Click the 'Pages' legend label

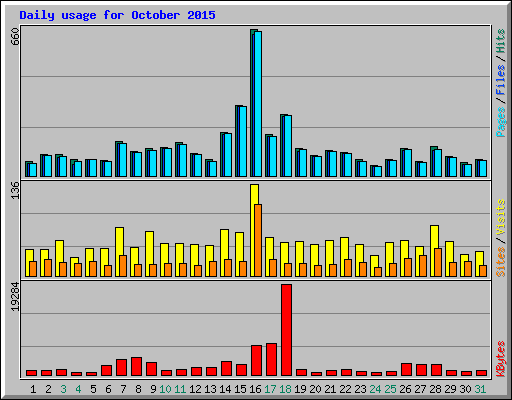501,122
